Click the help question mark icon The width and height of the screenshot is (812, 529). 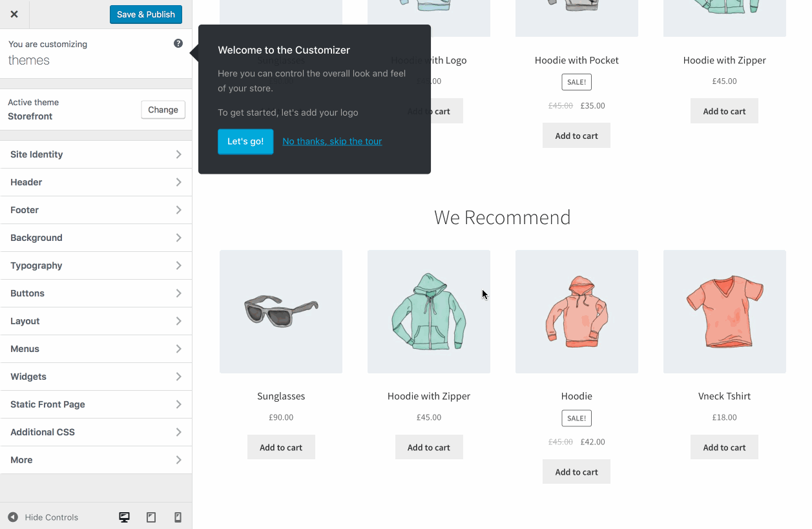pyautogui.click(x=178, y=43)
